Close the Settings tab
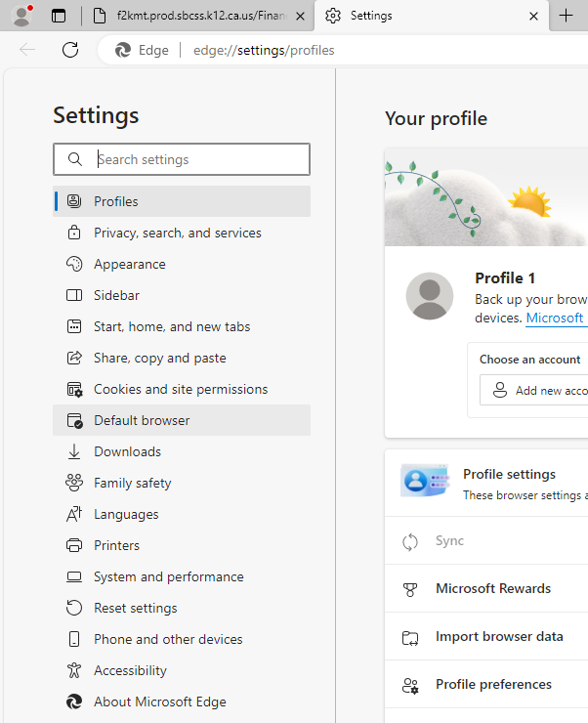Viewport: 588px width, 723px height. coord(533,16)
